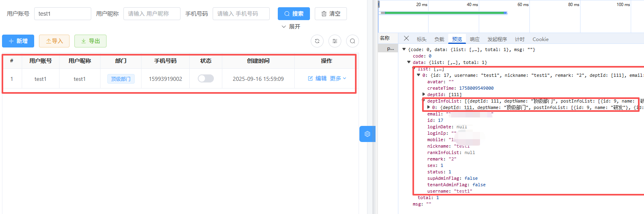This screenshot has width=644, height=214.
Task: Open the floating gear settings button
Action: pyautogui.click(x=367, y=134)
